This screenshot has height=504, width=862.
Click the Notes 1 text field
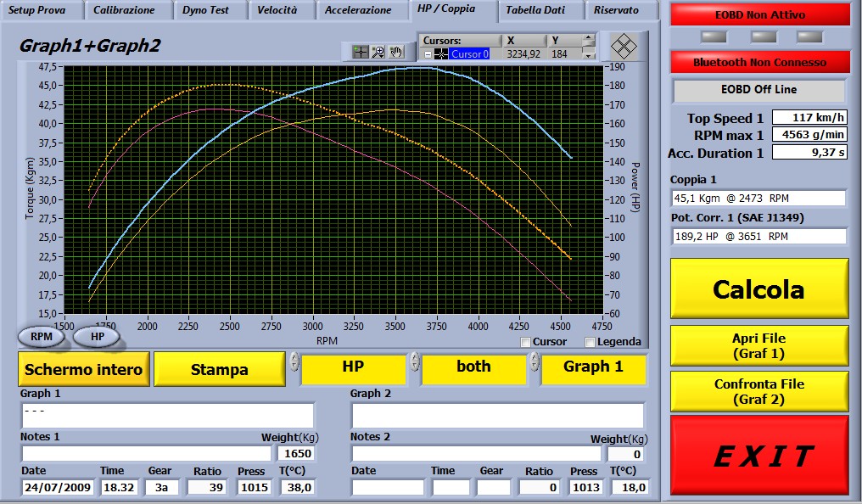point(140,453)
